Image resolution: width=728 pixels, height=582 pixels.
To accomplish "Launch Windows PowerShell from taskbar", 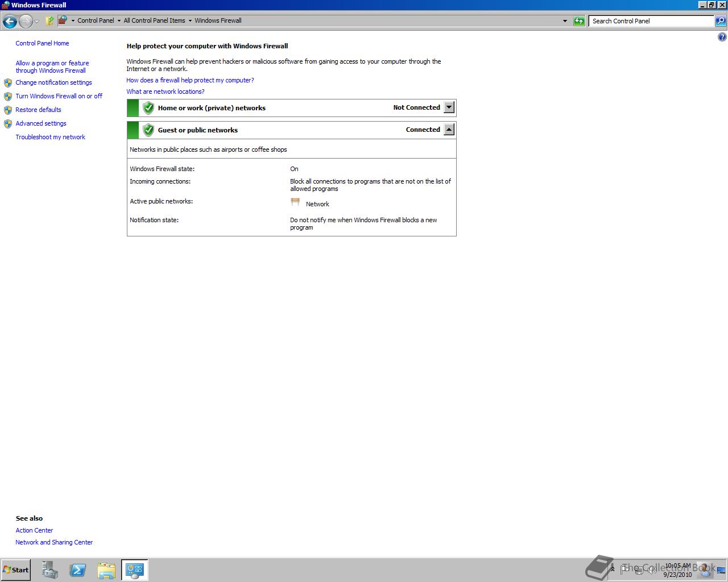I will 78,570.
